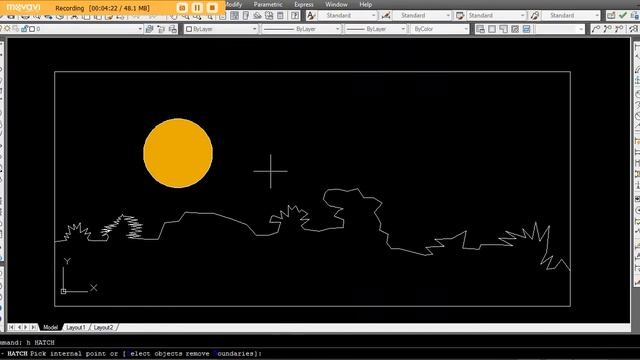The height and width of the screenshot is (360, 640).
Task: Switch to the Model tab
Action: click(x=51, y=327)
